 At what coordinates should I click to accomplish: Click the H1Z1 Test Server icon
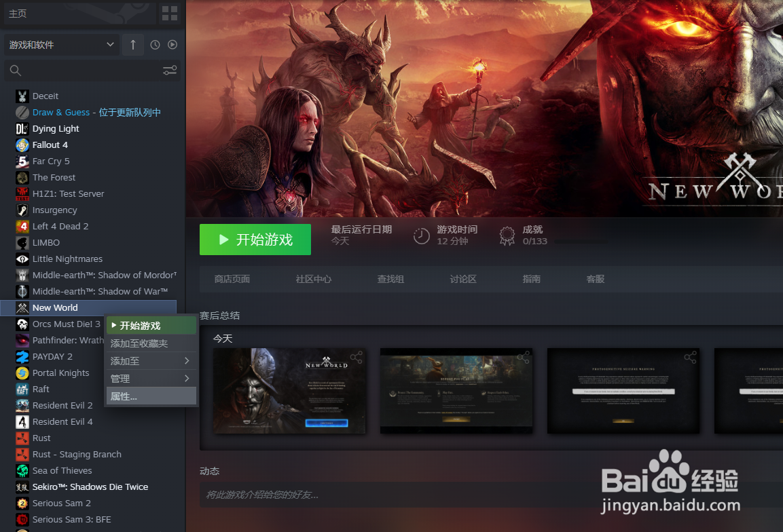point(22,193)
